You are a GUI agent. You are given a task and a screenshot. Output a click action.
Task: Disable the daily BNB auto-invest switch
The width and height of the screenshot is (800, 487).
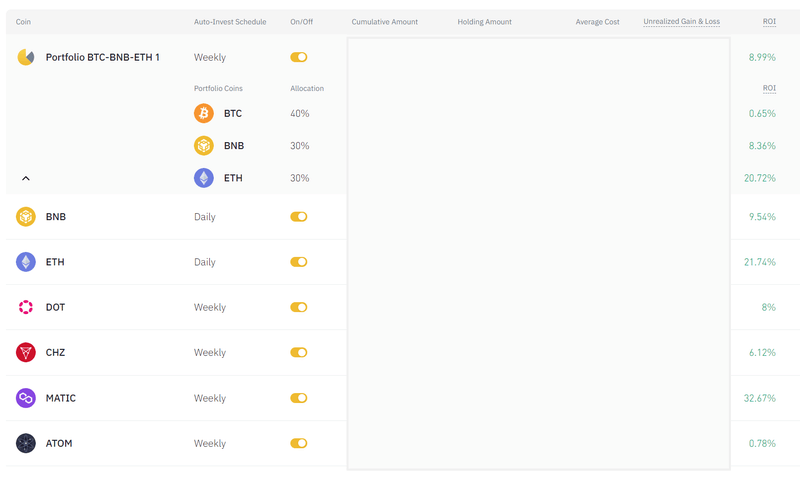pos(298,217)
